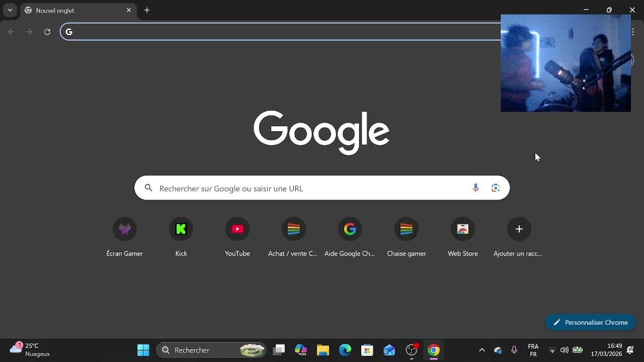Image resolution: width=644 pixels, height=362 pixels.
Task: Click the microphone icon in system tray
Action: click(x=514, y=350)
